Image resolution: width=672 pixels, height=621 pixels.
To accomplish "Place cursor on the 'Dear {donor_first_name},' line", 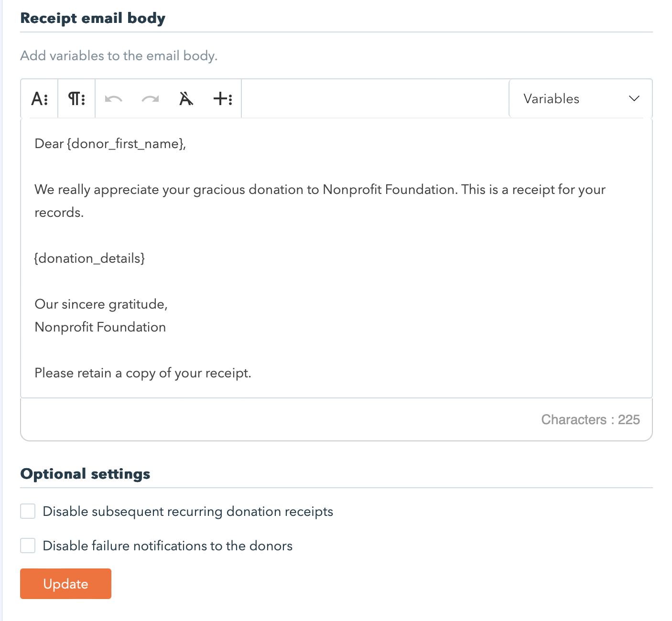I will tap(110, 144).
